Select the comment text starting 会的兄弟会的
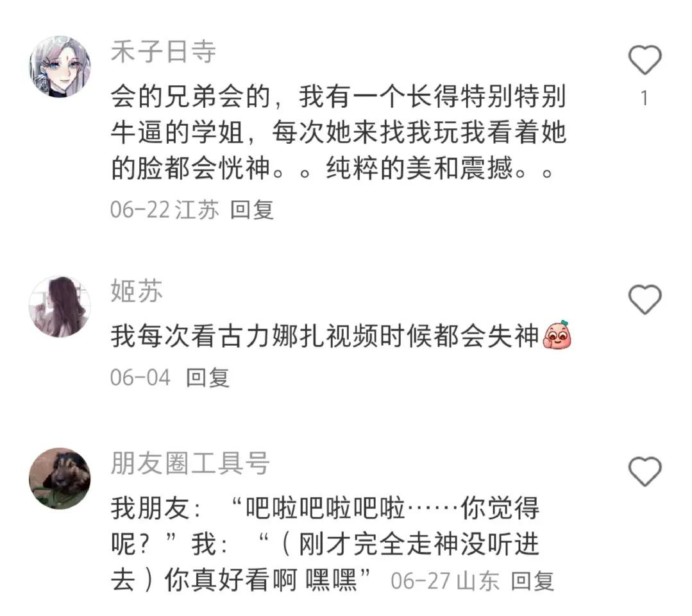This screenshot has height=616, width=692. point(339,132)
